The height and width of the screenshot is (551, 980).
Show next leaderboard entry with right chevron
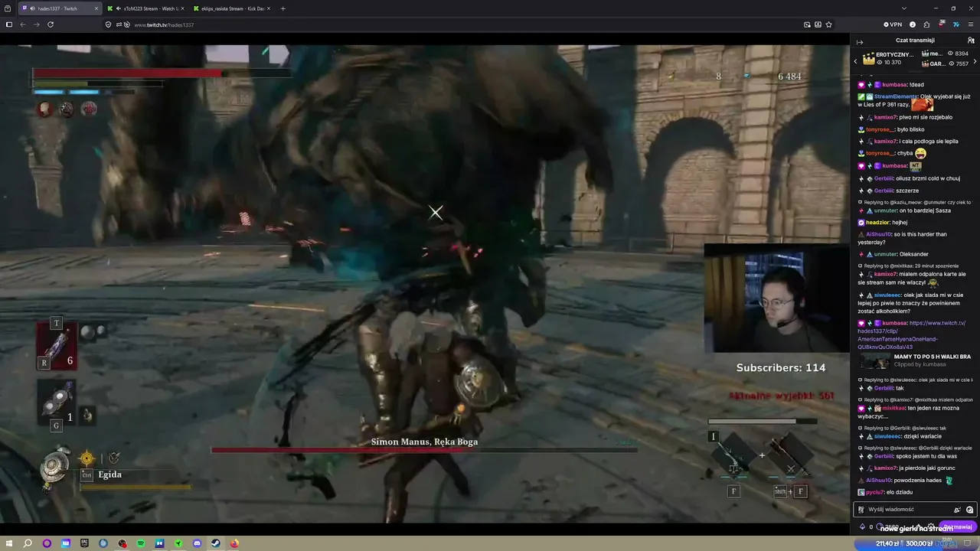(x=975, y=60)
